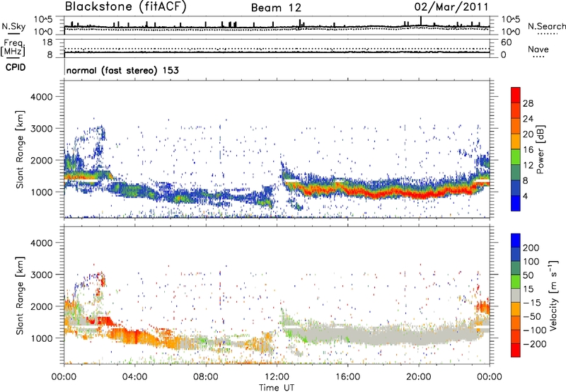Pick the gray segment of the Velocity color bar
This screenshot has width=566, height=392.
pos(516,296)
